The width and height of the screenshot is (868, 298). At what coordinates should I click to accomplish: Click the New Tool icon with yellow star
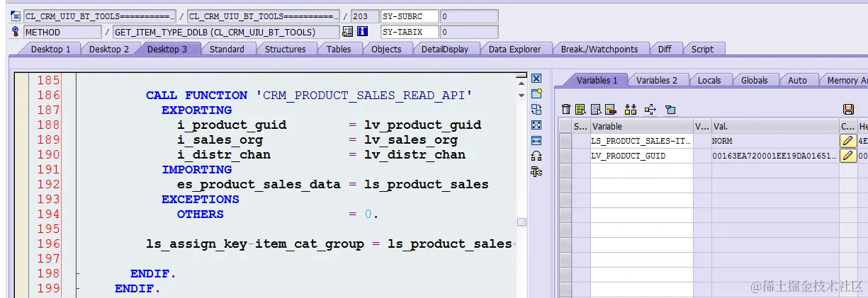click(536, 93)
